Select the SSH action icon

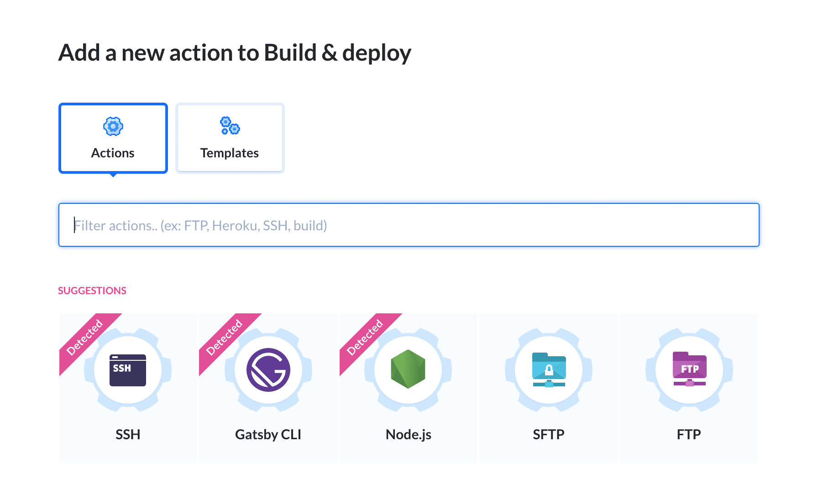coord(128,370)
